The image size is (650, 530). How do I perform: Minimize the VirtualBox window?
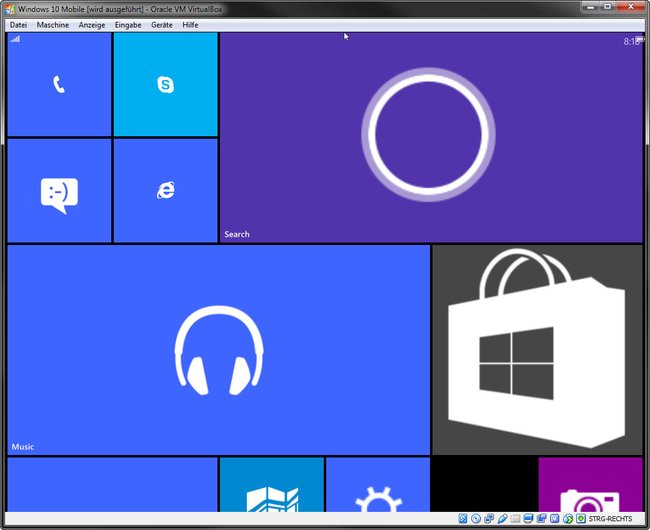coord(591,7)
